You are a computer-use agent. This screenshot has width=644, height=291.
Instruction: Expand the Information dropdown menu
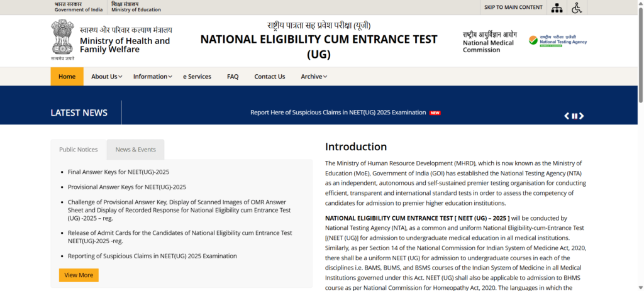point(152,76)
